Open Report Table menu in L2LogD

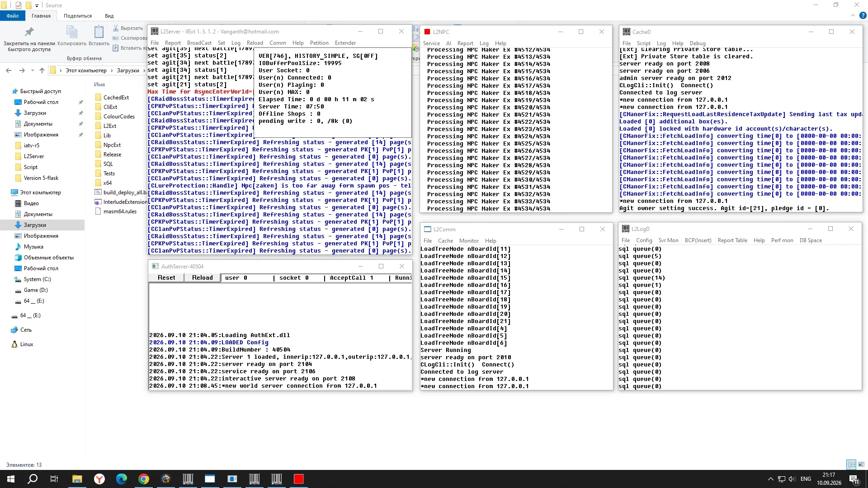[732, 240]
